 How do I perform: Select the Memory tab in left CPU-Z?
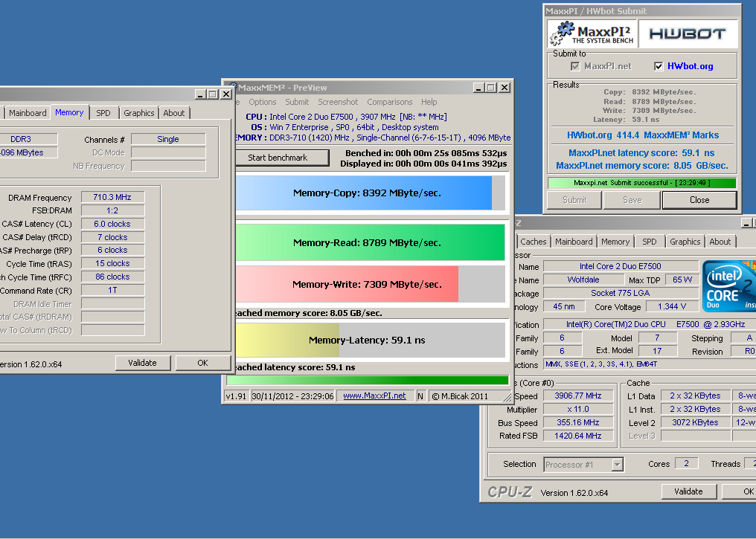click(x=69, y=112)
